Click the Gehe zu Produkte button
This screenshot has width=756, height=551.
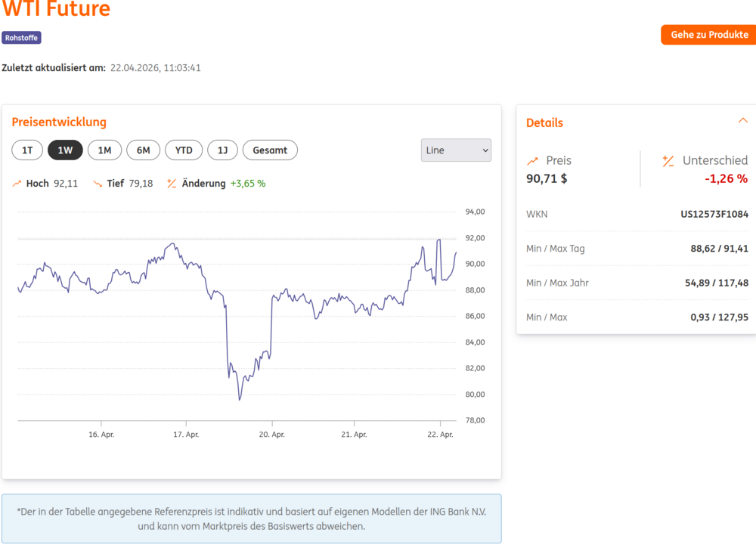(708, 34)
